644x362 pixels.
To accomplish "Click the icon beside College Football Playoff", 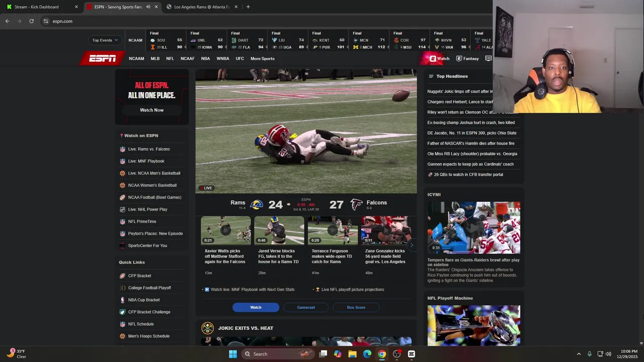I will coord(122,288).
